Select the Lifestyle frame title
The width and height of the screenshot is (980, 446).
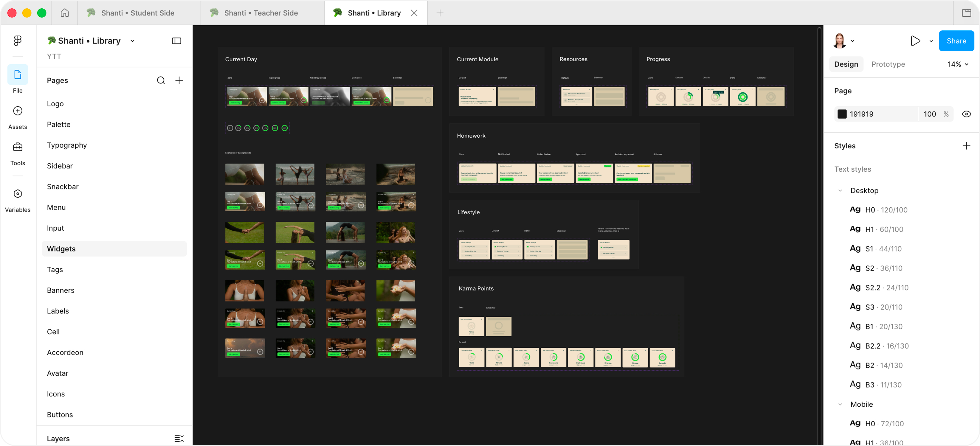468,212
